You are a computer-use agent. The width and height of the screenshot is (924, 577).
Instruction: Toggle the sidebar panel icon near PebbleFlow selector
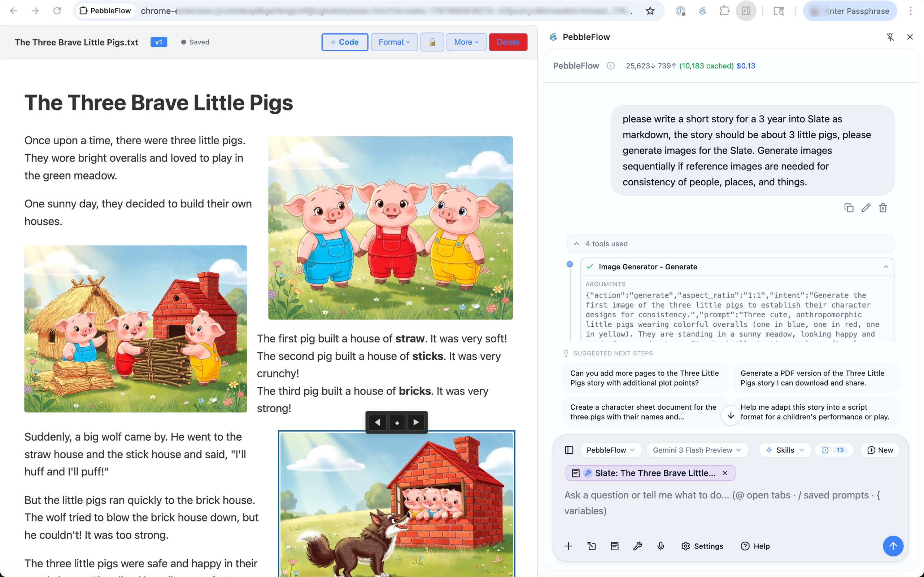click(569, 450)
